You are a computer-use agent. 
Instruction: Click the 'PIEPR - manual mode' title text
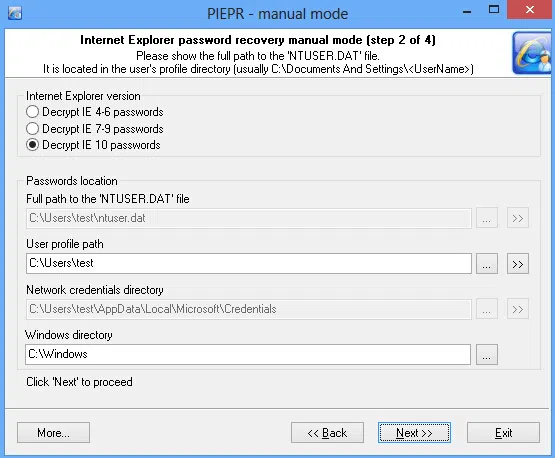[278, 14]
